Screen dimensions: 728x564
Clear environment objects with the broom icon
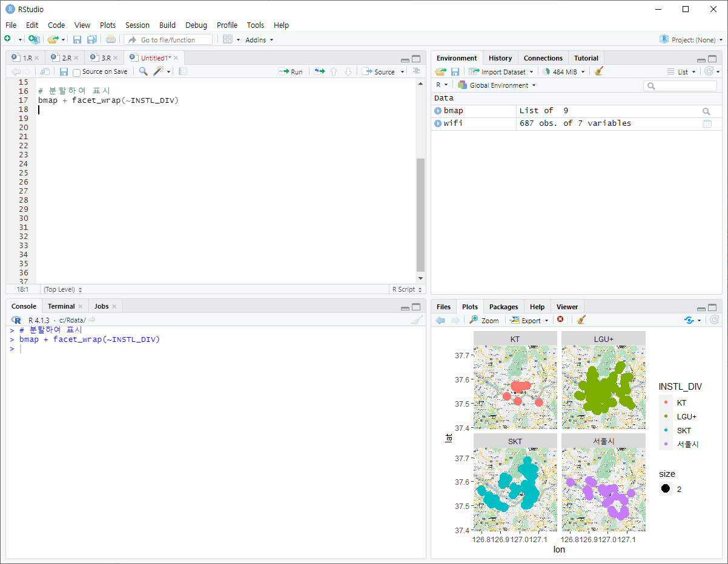[598, 71]
